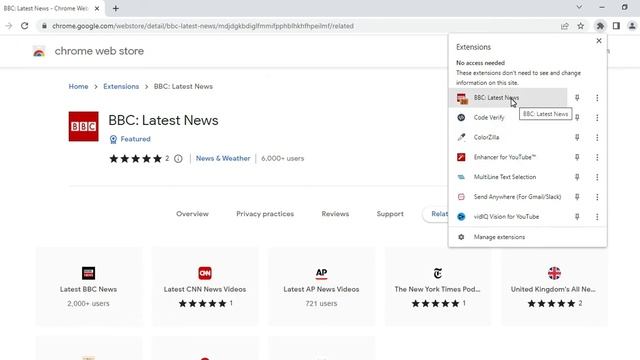Bookmark this page with the star icon
This screenshot has width=640, height=360.
point(580,26)
